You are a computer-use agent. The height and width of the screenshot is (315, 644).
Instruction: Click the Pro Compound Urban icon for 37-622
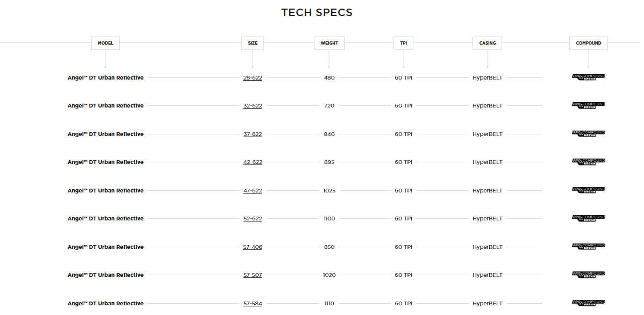tap(588, 133)
